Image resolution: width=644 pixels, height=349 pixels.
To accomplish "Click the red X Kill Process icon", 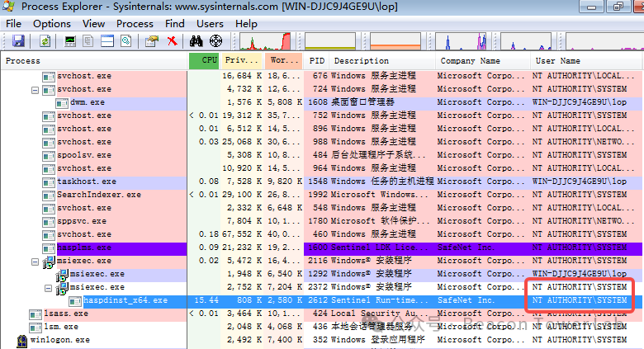I will [172, 40].
